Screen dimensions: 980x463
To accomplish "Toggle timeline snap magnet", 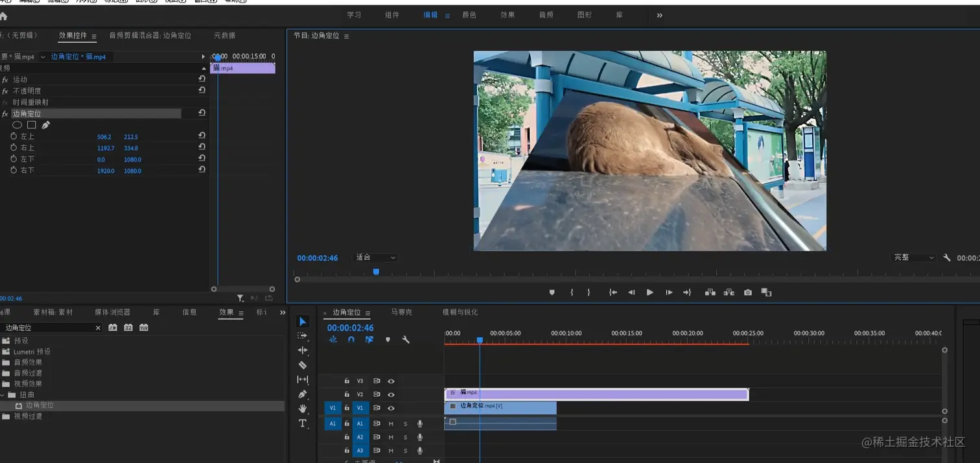I will click(x=351, y=339).
